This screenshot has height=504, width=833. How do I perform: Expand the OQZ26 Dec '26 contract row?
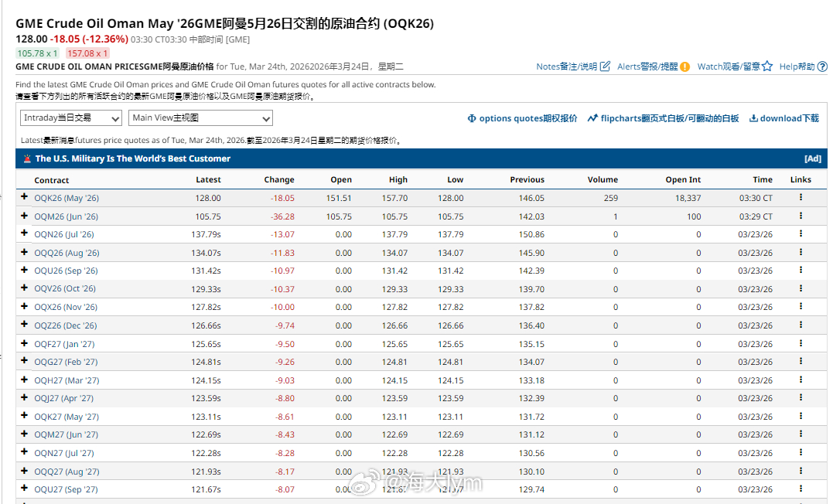click(x=23, y=325)
